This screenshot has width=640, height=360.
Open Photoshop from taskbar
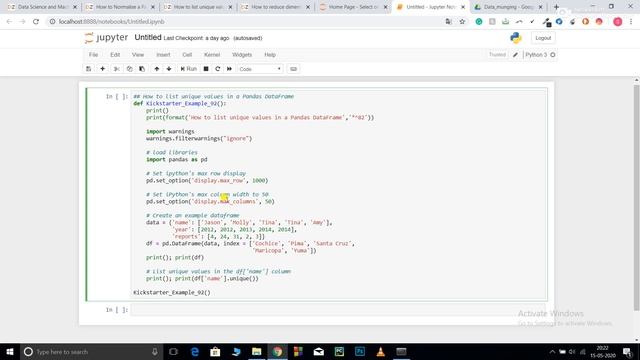click(360, 351)
